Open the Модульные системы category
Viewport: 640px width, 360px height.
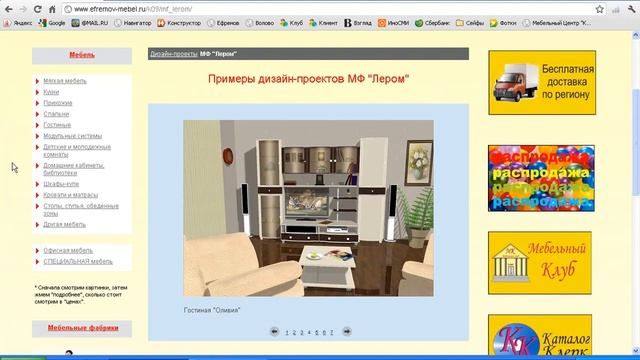pos(73,136)
